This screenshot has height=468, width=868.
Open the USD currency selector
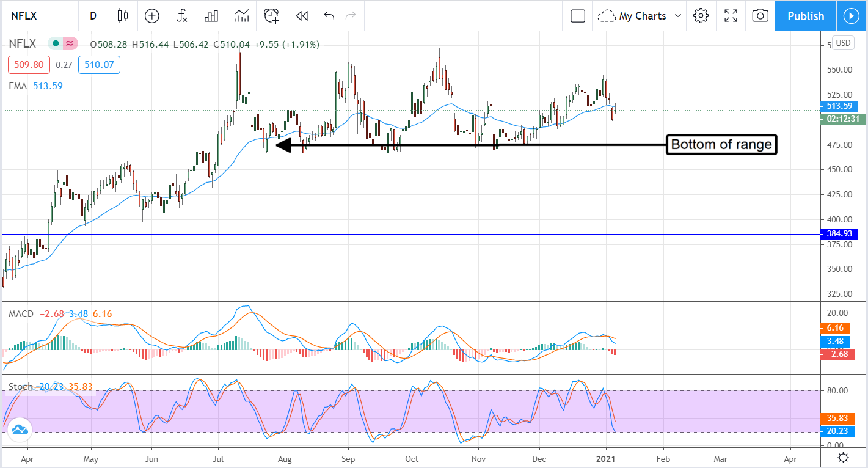(x=843, y=43)
